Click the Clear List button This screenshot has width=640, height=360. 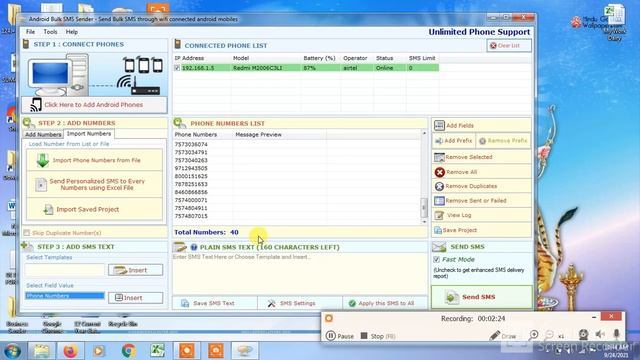click(x=509, y=46)
